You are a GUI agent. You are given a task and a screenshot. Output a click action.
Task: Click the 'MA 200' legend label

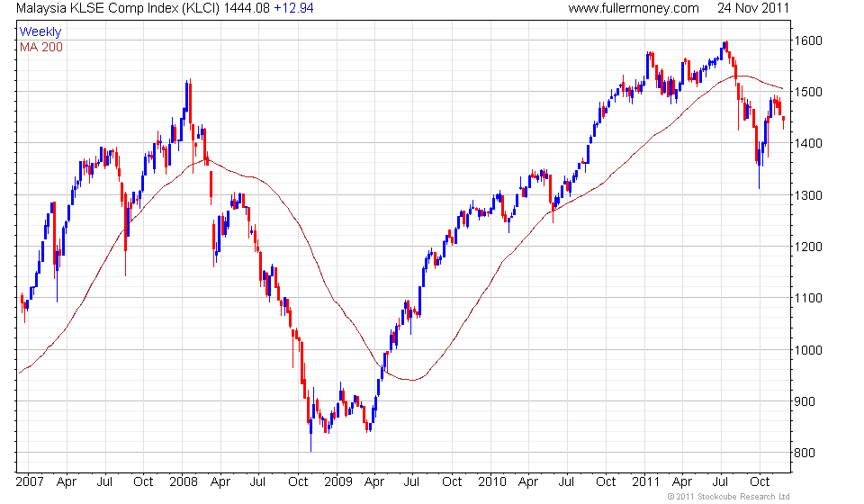(41, 48)
